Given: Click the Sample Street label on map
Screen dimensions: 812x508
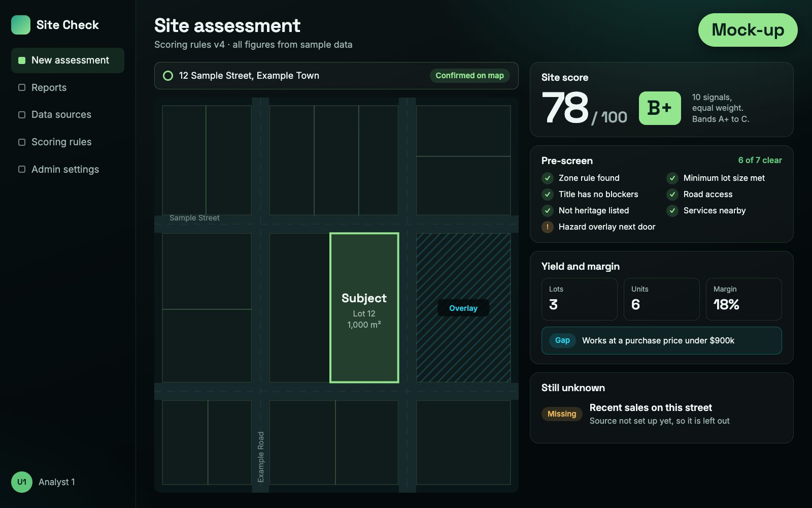Looking at the screenshot, I should point(194,218).
